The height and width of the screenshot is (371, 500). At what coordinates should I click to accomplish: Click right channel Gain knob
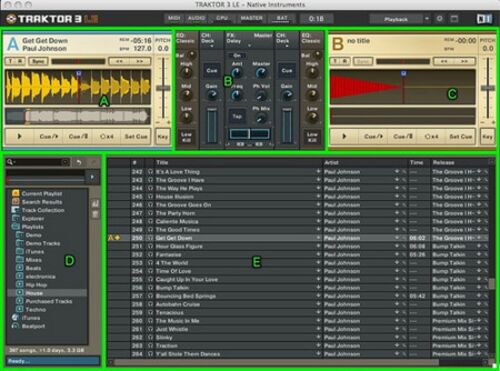click(x=287, y=95)
